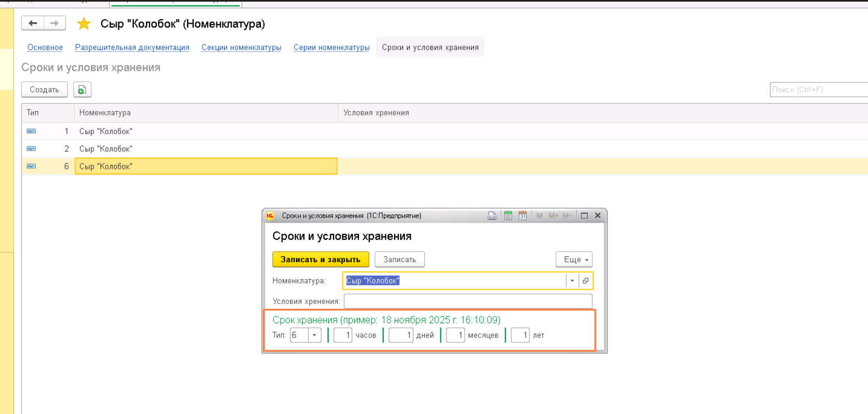Open the calculator icon in dialog titlebar
Screen dimensions: 868x414
click(508, 216)
